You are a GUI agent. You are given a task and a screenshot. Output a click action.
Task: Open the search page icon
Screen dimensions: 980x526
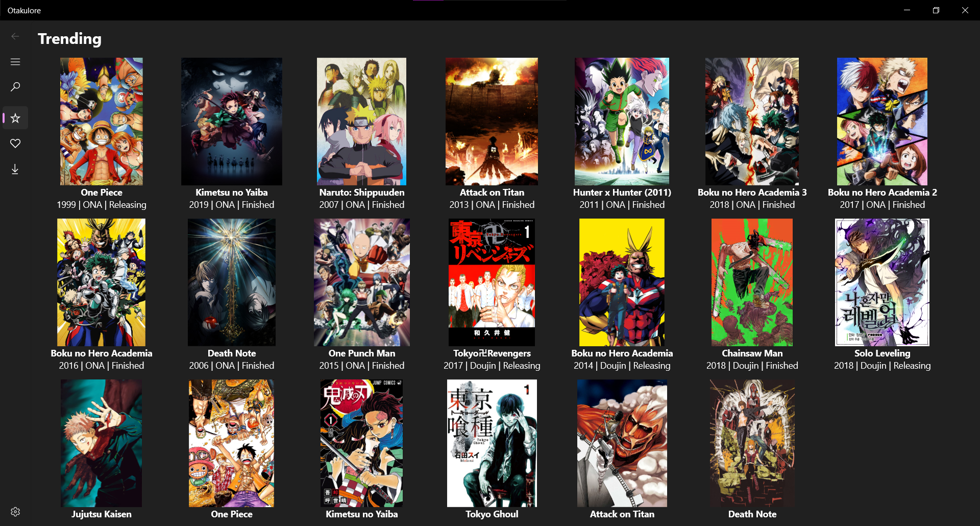coord(15,87)
